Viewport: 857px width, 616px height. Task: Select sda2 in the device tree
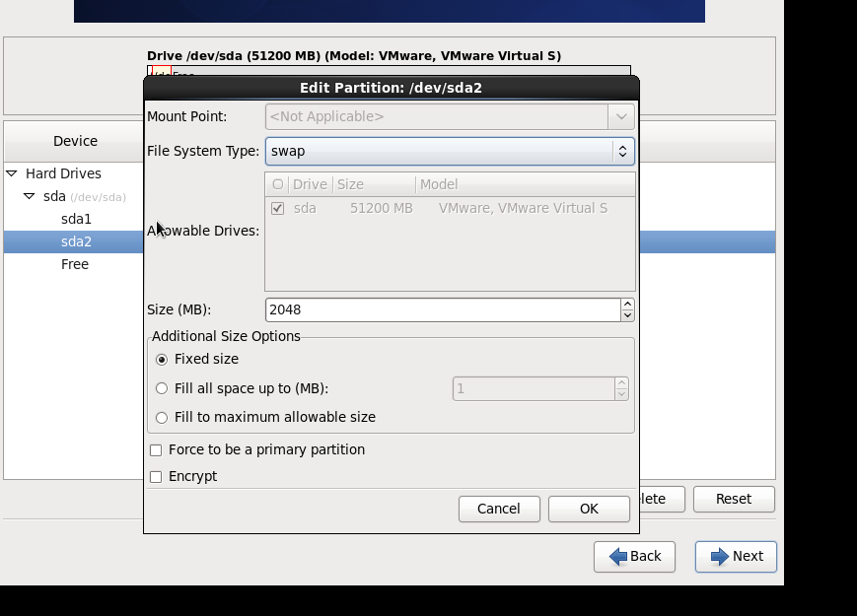[76, 241]
